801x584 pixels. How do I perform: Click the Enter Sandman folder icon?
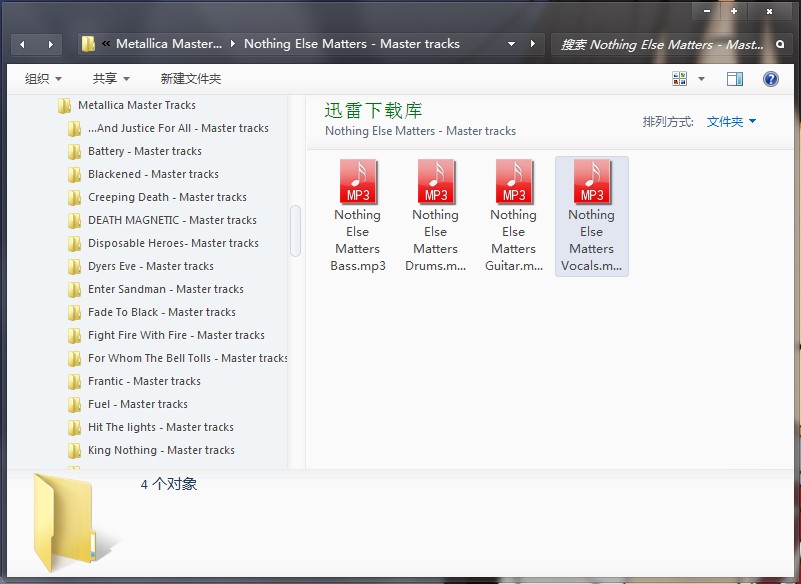click(x=75, y=289)
